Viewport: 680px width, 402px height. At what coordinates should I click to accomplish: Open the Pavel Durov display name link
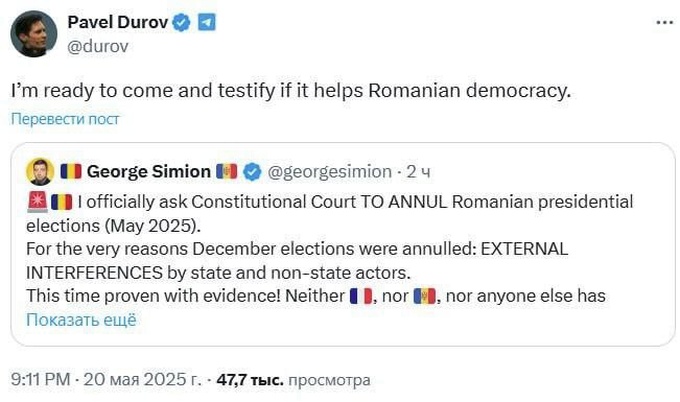116,23
